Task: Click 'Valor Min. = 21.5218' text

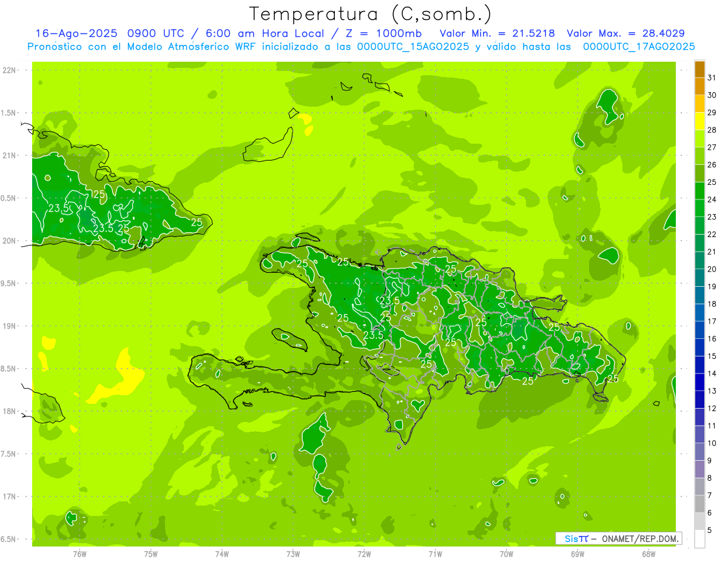Action: (x=497, y=34)
